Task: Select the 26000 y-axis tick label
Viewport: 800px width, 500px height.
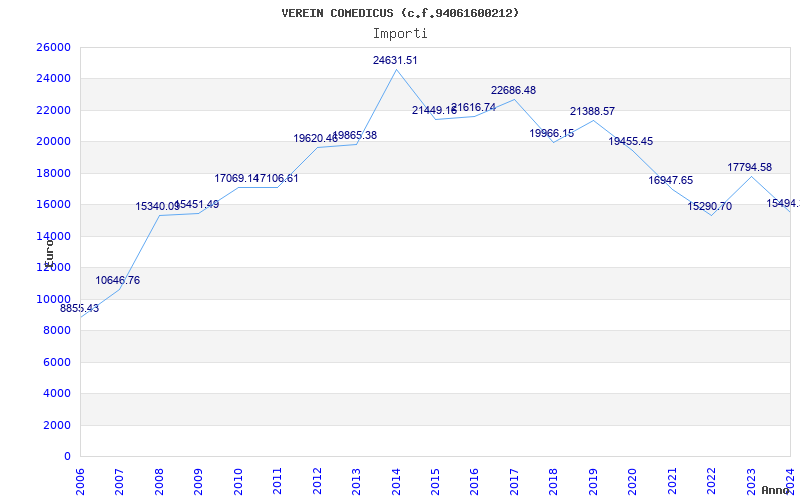Action: pyautogui.click(x=53, y=47)
